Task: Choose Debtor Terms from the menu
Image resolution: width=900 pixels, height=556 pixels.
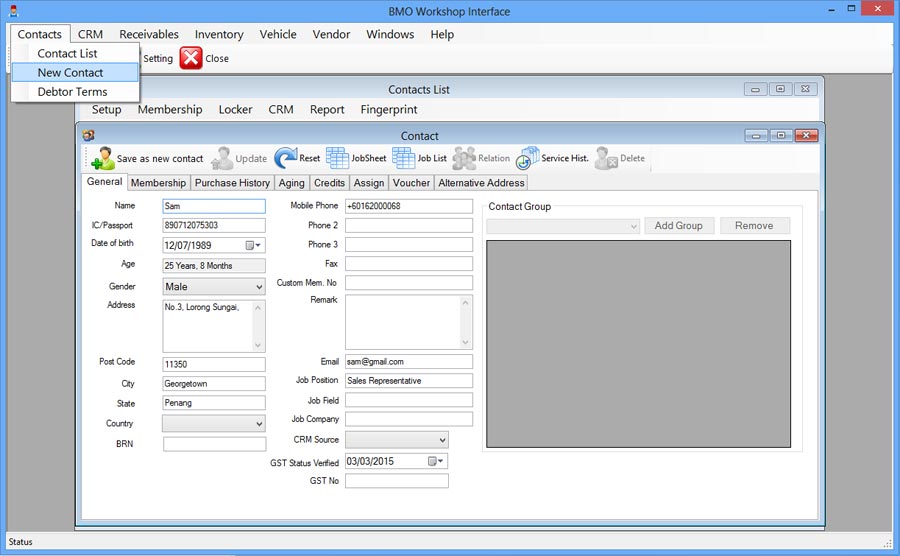Action: 72,92
